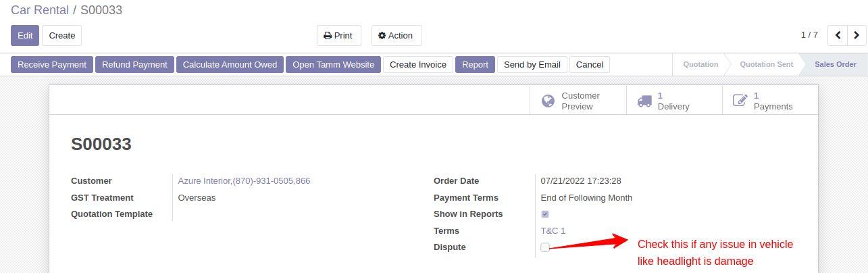Select the Quotation Sent status stage
868x273 pixels.
[x=766, y=64]
